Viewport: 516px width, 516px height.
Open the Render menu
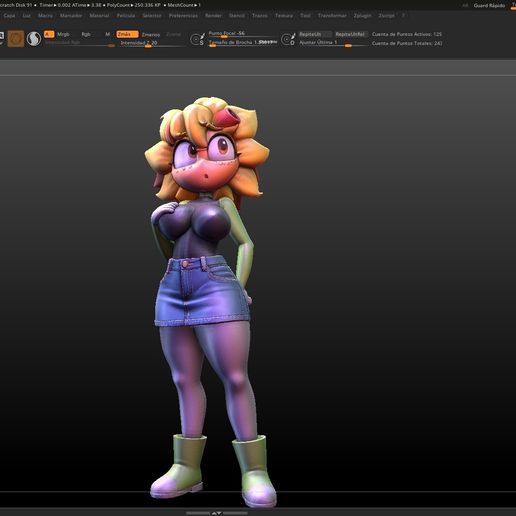(213, 15)
